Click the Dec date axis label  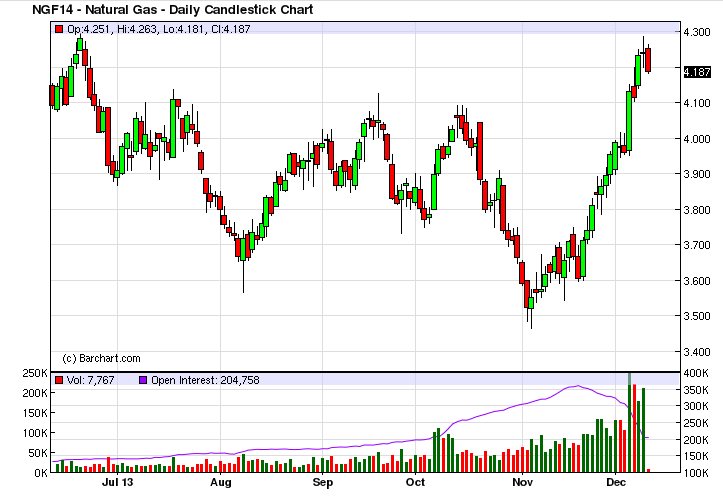click(x=616, y=482)
